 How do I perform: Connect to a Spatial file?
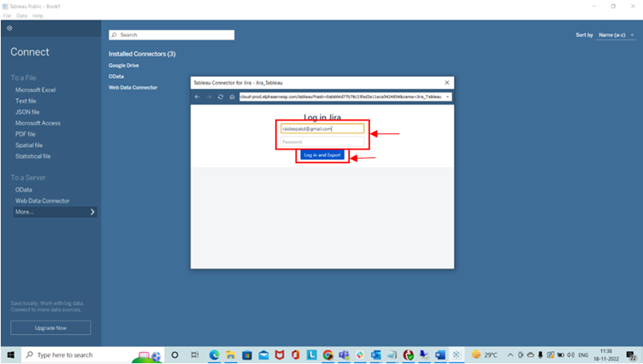29,145
